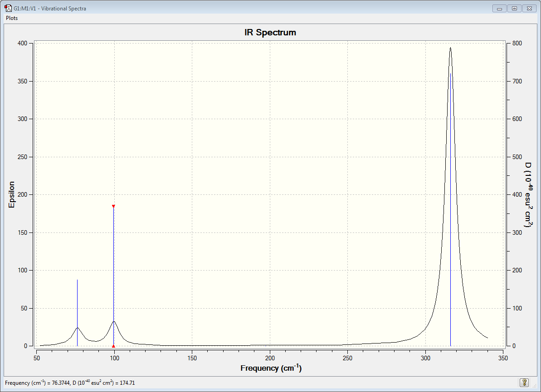Select the red top marker at 100 cm-1
541x392 pixels.
coord(113,206)
